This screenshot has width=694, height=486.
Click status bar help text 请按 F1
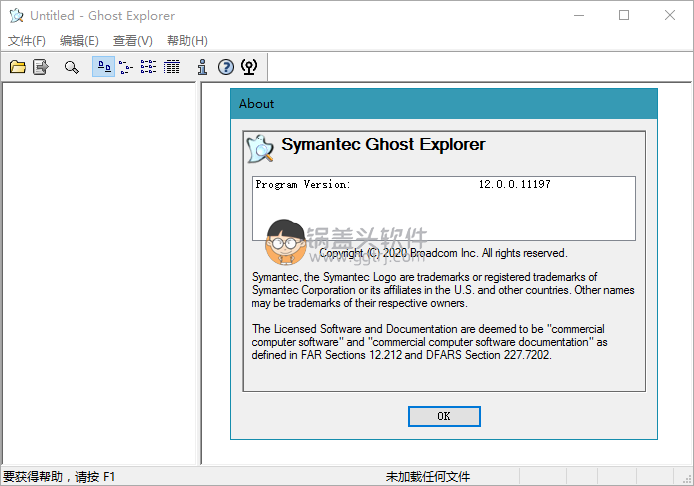pos(95,477)
